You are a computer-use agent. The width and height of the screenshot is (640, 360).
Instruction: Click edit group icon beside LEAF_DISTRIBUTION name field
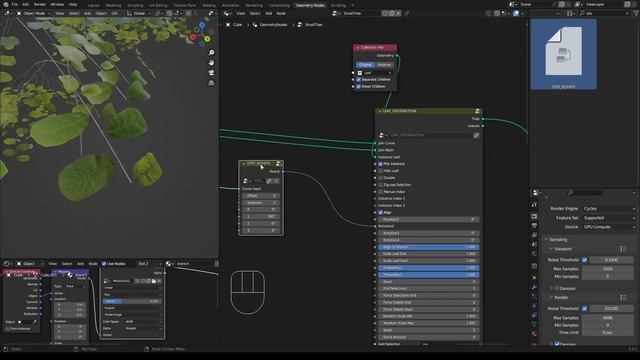476,135
